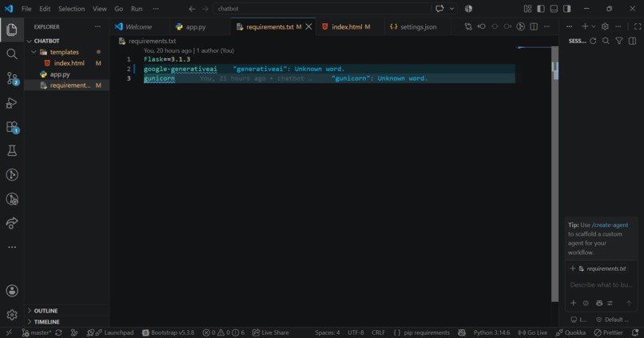The image size is (644, 338).
Task: Click the open changes compare icon
Action: click(x=468, y=26)
